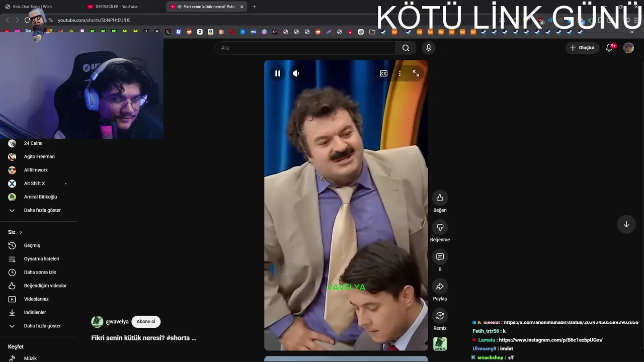Mute the tab using its speaker indicator
Image resolution: width=644 pixels, height=362 pixels.
click(180, 7)
